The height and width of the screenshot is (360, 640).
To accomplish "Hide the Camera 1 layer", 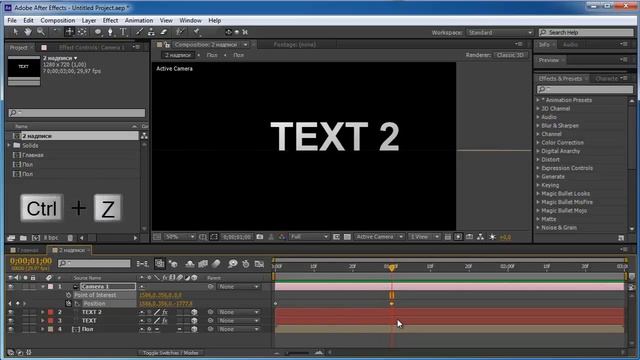I will (11, 287).
